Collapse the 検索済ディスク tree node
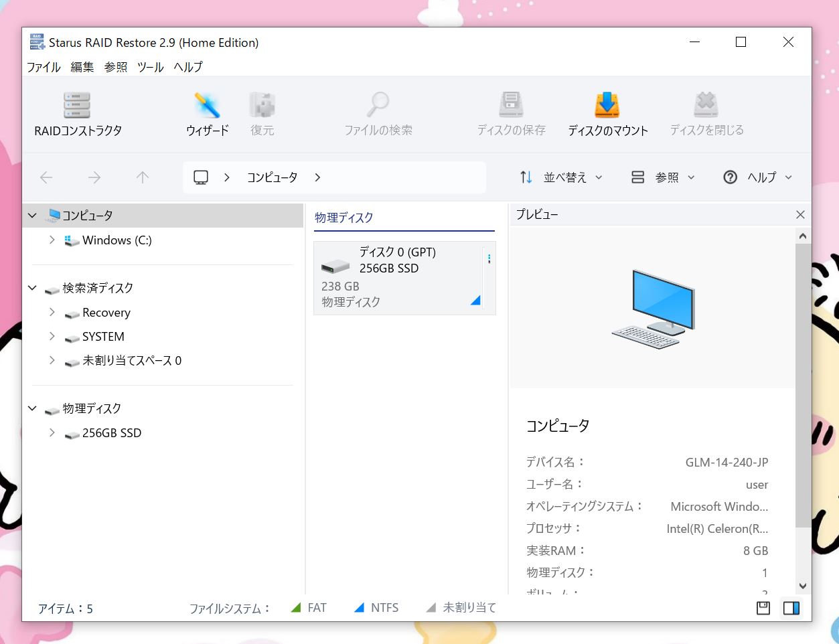Image resolution: width=839 pixels, height=644 pixels. tap(32, 288)
